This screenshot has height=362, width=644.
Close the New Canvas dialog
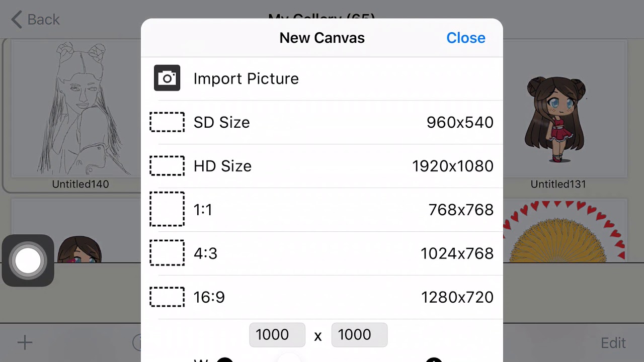(x=465, y=38)
